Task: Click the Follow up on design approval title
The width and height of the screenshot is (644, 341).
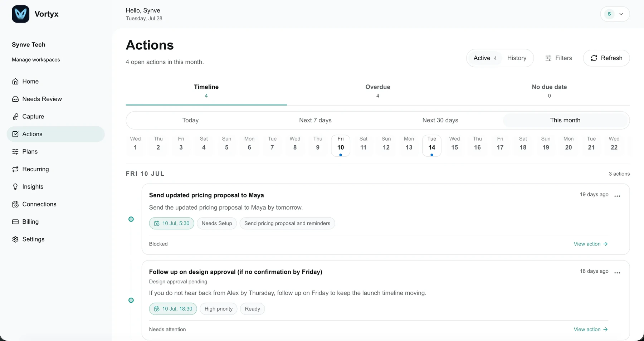Action: click(x=235, y=272)
